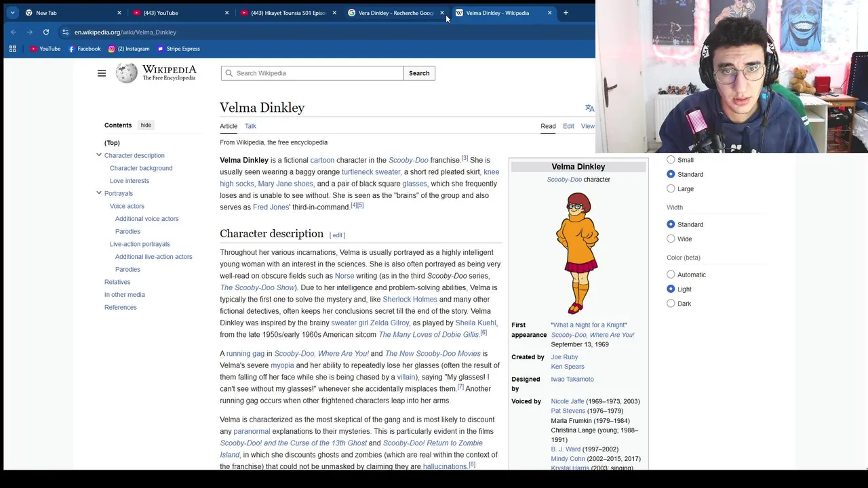Select Dark color option

(671, 304)
